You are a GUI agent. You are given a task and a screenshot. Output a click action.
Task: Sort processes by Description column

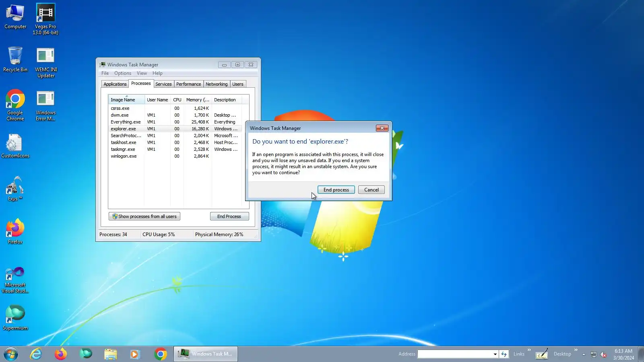point(227,100)
